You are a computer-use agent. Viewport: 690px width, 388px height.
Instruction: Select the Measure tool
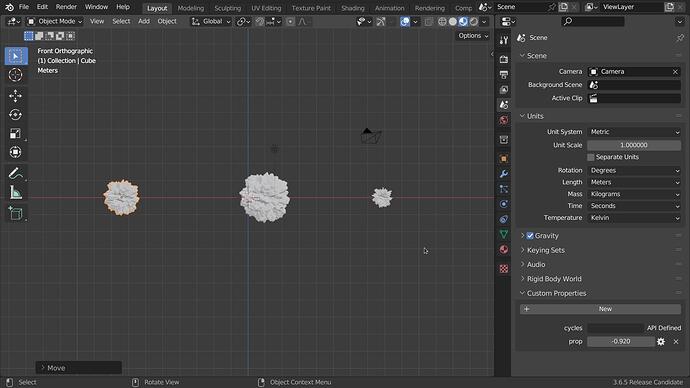[15, 193]
